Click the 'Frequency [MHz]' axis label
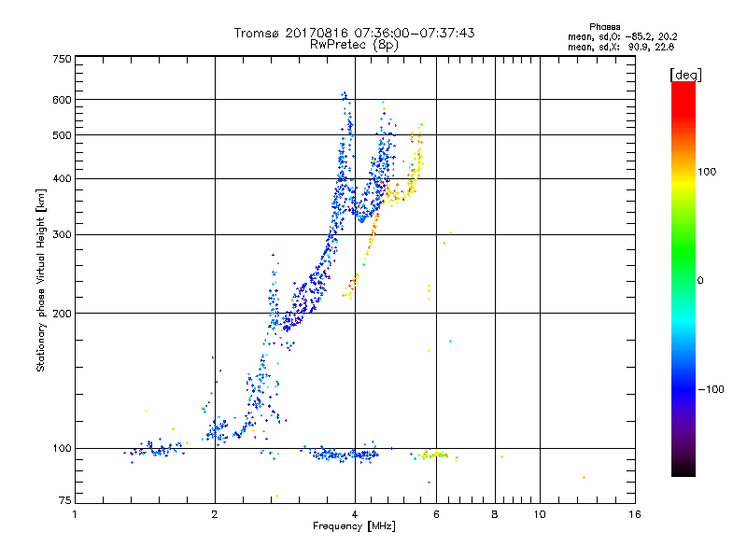Screen dimensions: 747x560 [x=354, y=526]
